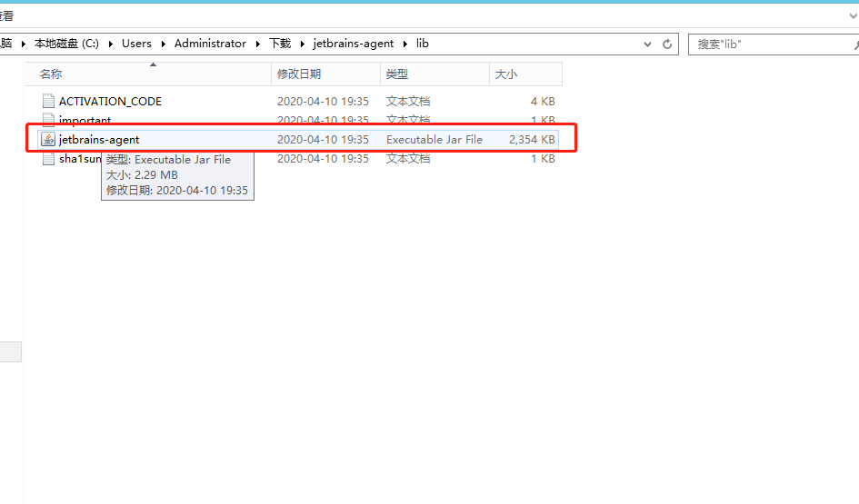Viewport: 859px width, 504px height.
Task: Click the ACTIVATION_CODE row 文本文档 type
Action: 408,101
